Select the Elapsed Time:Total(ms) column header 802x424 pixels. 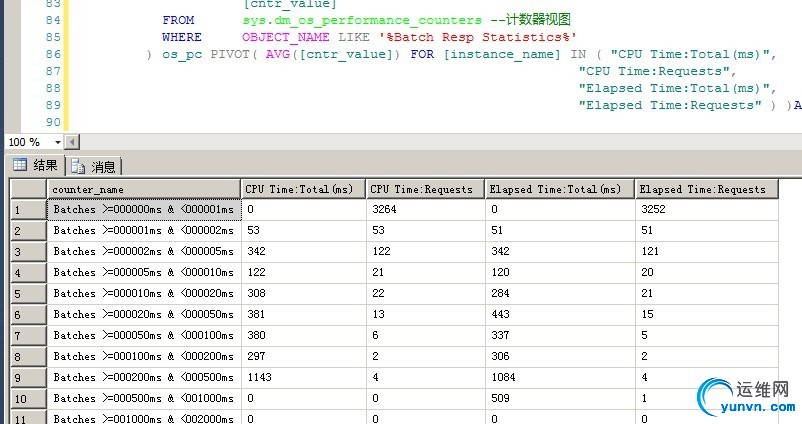point(560,189)
